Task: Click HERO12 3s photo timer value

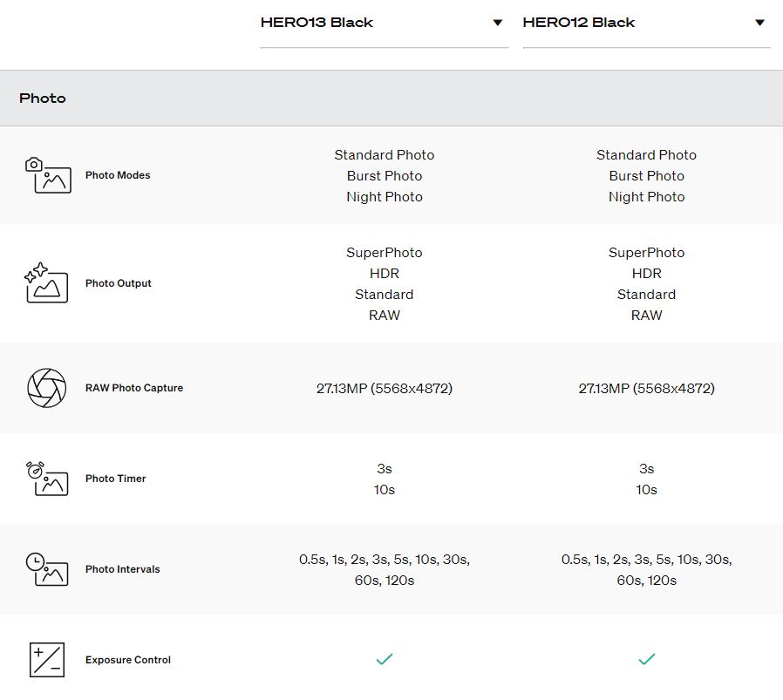Action: point(647,469)
